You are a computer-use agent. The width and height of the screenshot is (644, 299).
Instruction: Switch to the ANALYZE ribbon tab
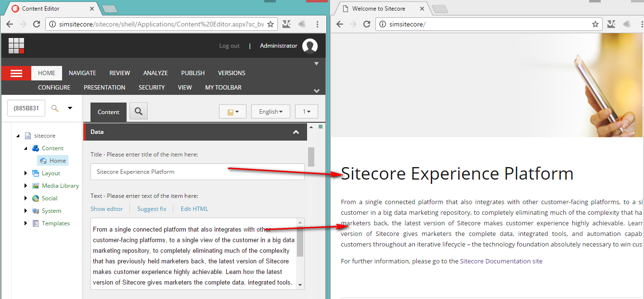(155, 73)
